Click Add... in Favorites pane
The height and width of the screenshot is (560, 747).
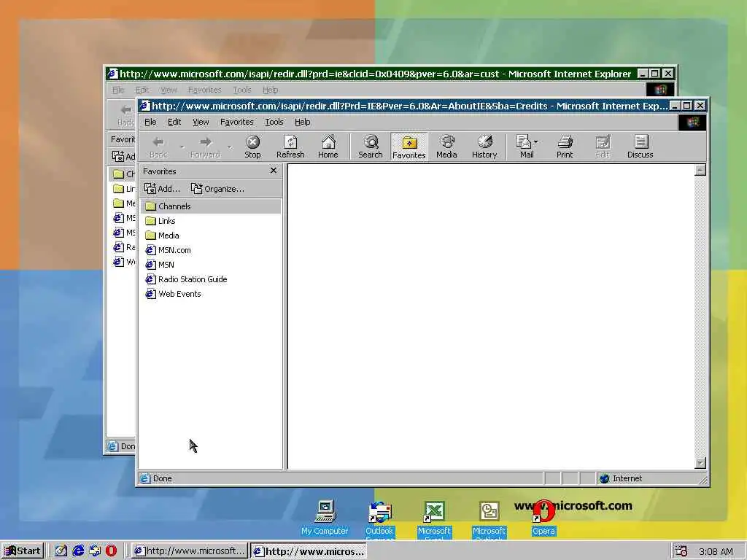[163, 189]
